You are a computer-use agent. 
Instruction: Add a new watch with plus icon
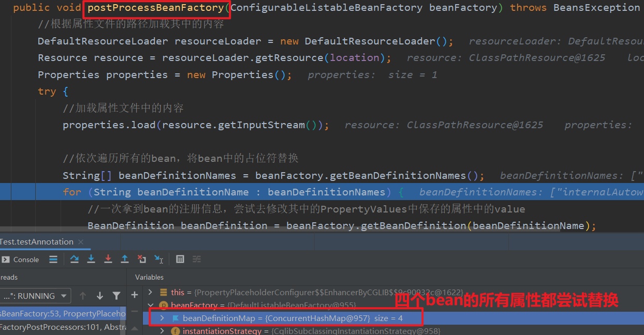(x=135, y=295)
